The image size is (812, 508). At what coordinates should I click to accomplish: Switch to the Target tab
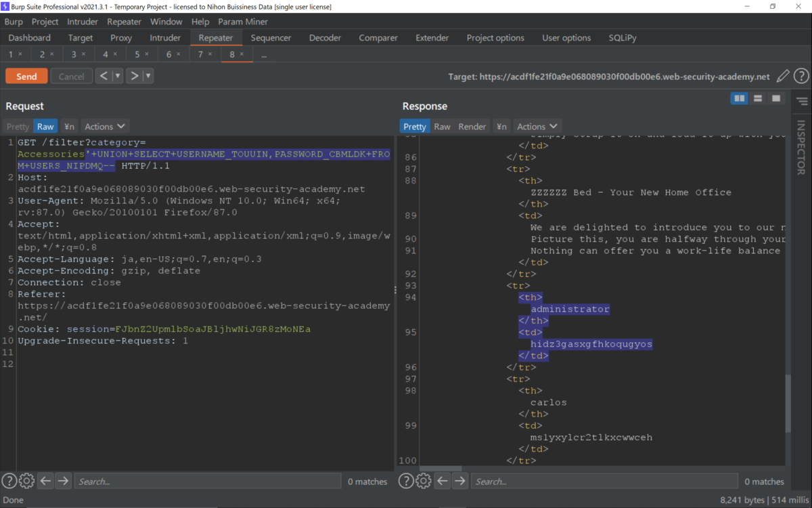click(x=81, y=38)
